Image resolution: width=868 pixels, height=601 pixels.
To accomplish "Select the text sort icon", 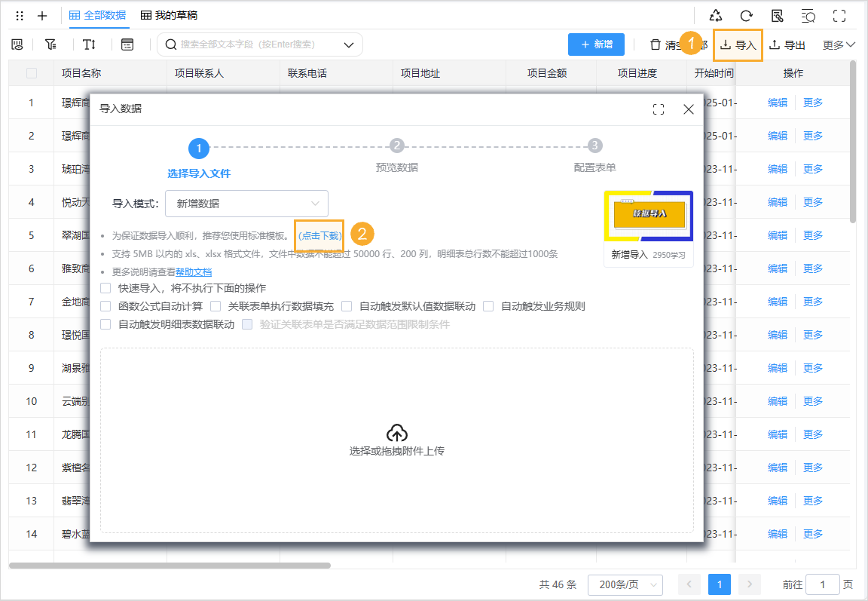I will (88, 44).
